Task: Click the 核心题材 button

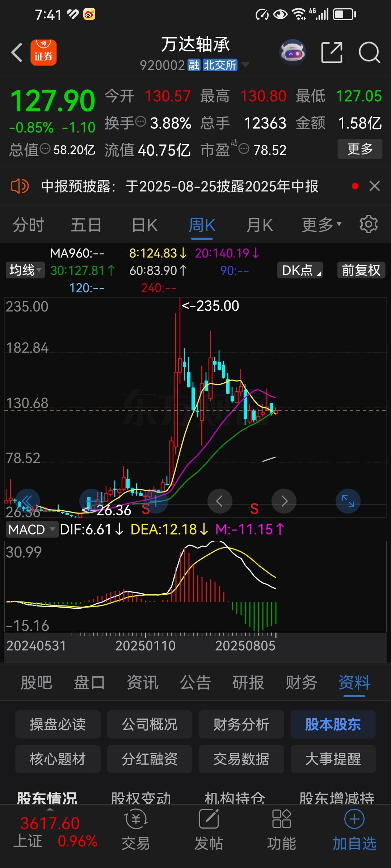Action: 58,759
